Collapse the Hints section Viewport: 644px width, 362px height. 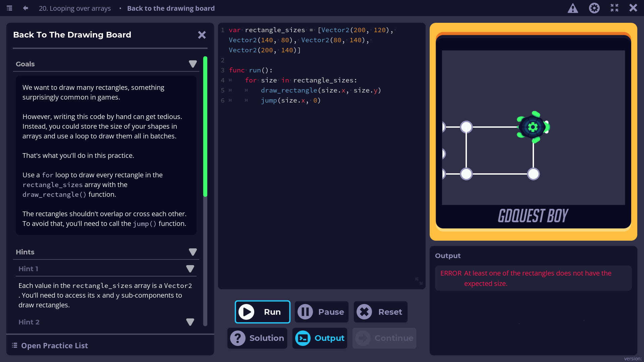pos(193,252)
